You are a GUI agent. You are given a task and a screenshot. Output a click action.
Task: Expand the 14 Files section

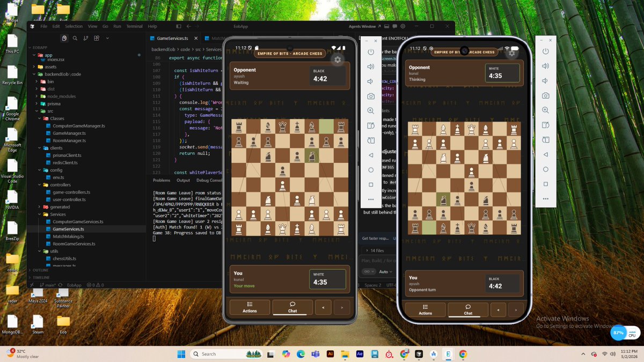pos(374,250)
